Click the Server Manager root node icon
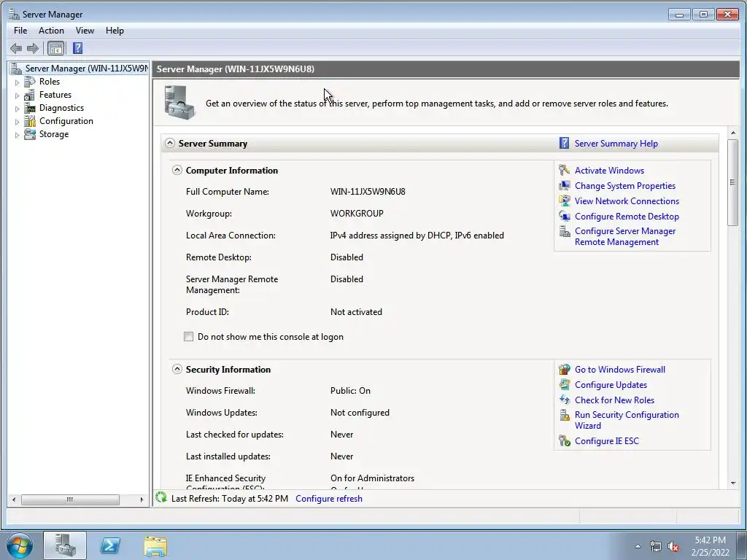The image size is (747, 560). point(16,69)
